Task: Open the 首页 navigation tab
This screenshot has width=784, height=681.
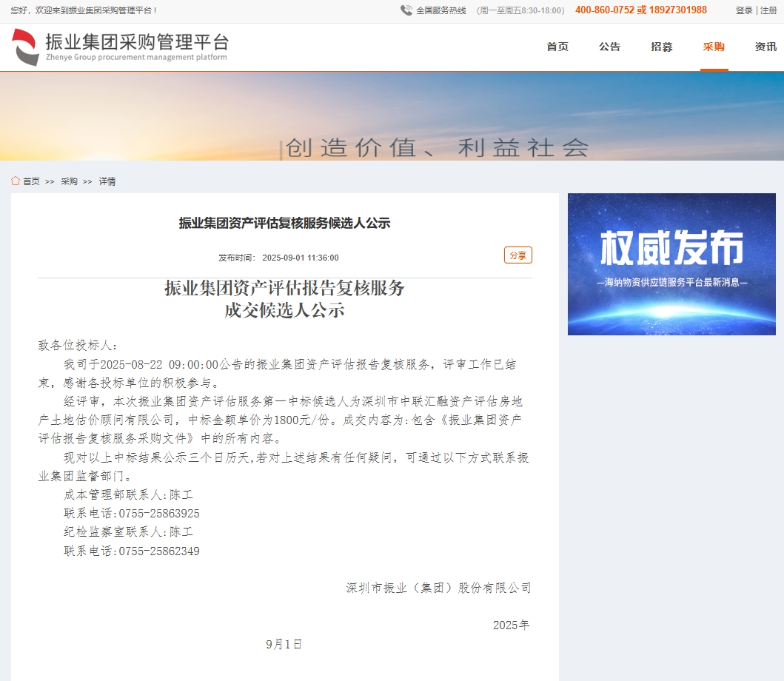Action: [x=557, y=47]
